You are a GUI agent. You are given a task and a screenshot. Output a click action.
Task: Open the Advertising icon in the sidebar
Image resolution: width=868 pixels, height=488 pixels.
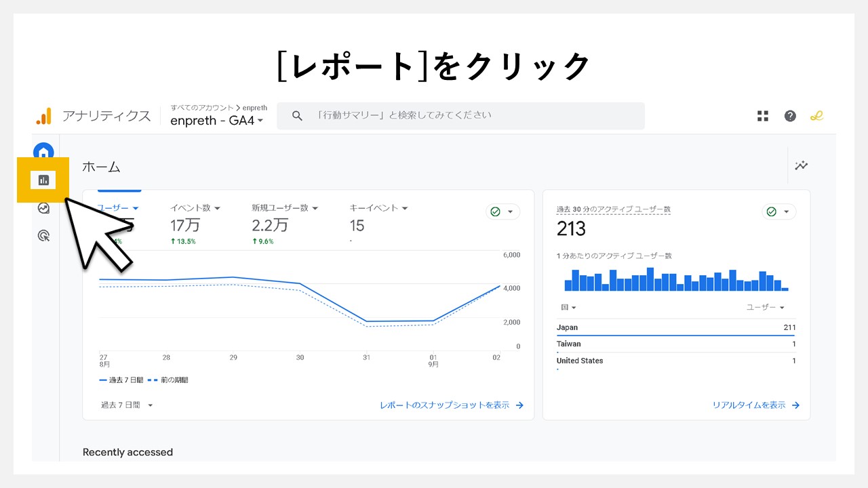43,236
